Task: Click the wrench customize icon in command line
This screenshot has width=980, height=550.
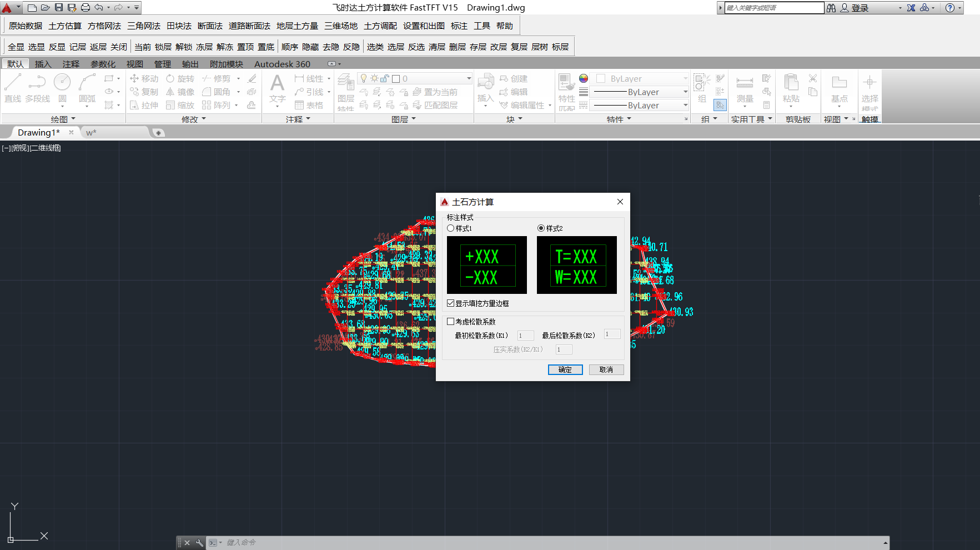Action: 199,543
